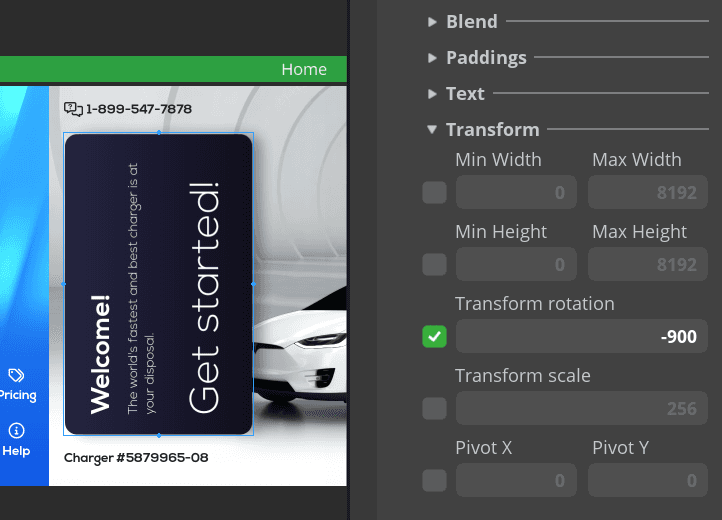Viewport: 722px width, 520px height.
Task: Enable the Pivot X checkbox
Action: pyautogui.click(x=434, y=481)
